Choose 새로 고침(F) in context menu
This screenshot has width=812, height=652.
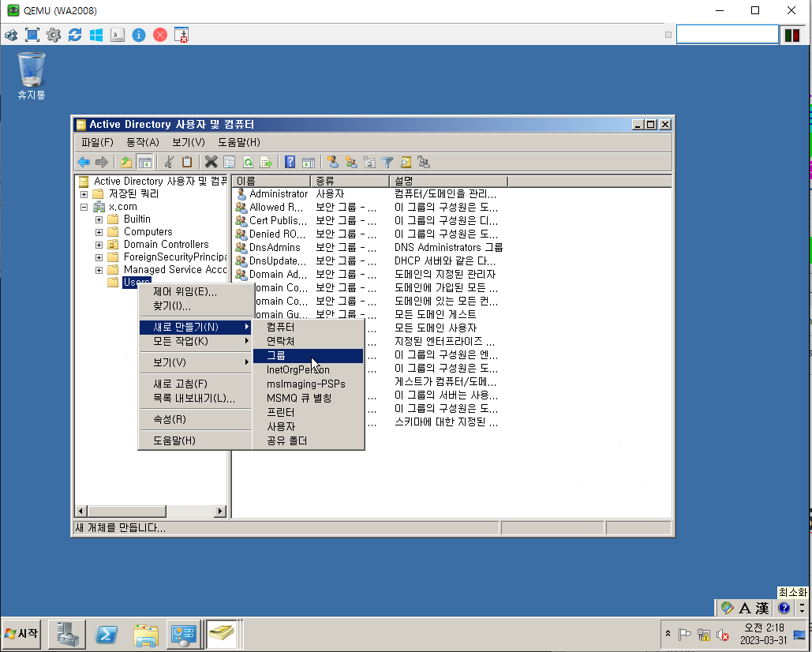pyautogui.click(x=195, y=383)
